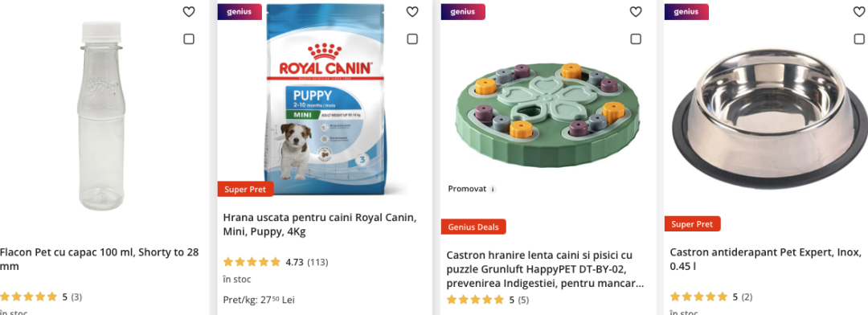
Task: Click genius badge on Royal Canin card
Action: tap(240, 11)
